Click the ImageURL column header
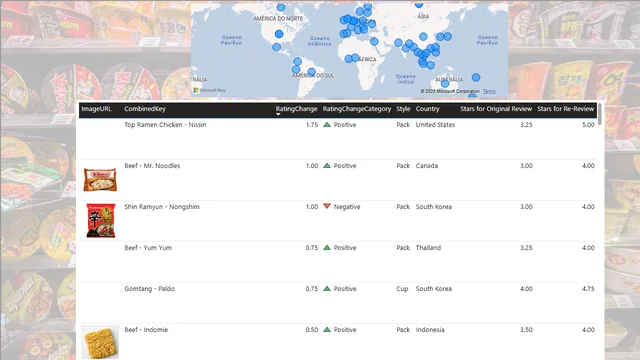The width and height of the screenshot is (640, 360). [96, 109]
